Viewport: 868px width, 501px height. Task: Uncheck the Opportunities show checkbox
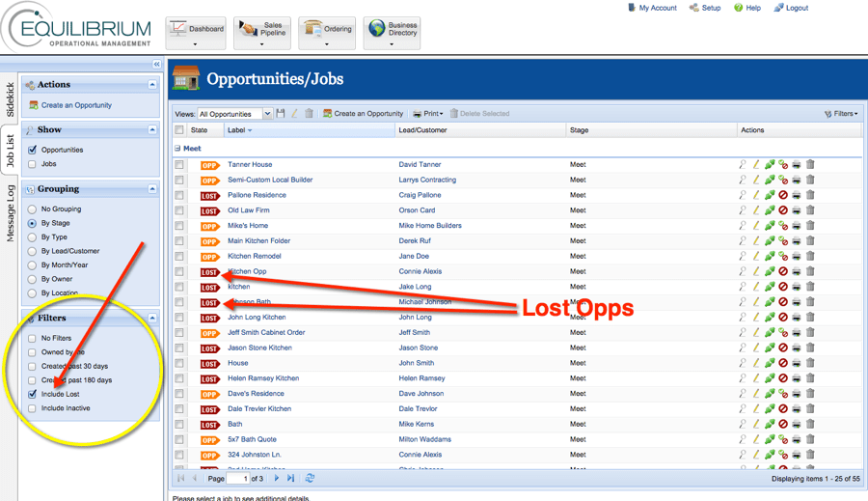[32, 150]
